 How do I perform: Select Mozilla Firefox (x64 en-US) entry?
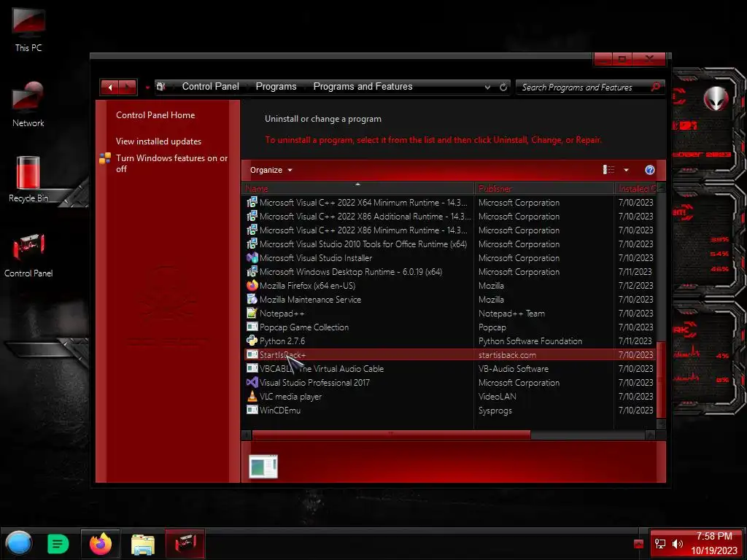(449, 286)
